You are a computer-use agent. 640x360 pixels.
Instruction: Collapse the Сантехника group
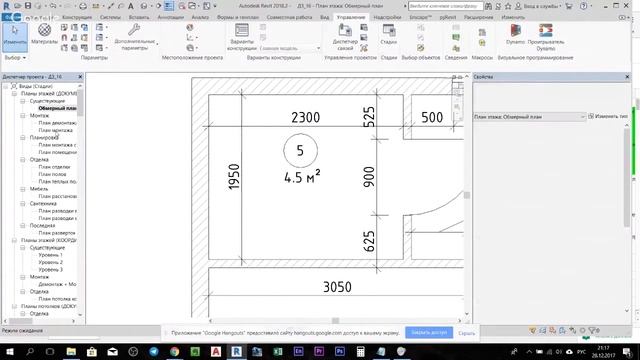[x=23, y=203]
